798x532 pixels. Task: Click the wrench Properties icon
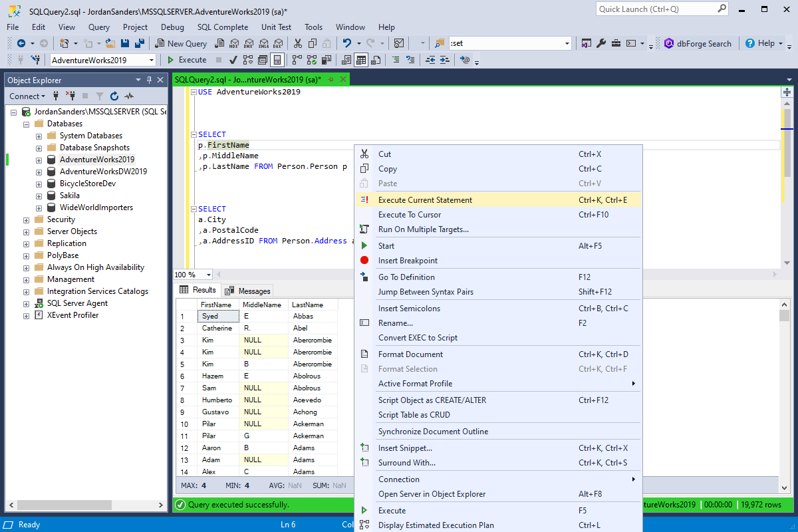pyautogui.click(x=601, y=43)
